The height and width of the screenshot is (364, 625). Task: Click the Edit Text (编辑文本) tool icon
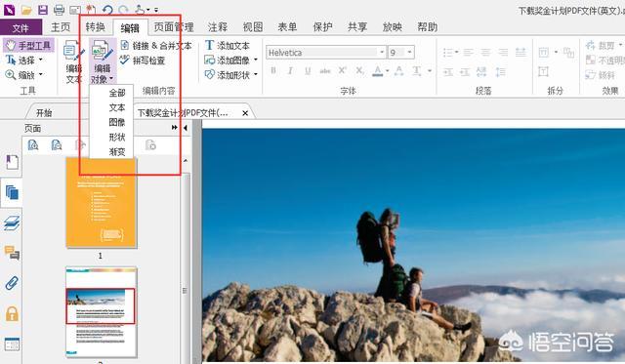click(73, 61)
